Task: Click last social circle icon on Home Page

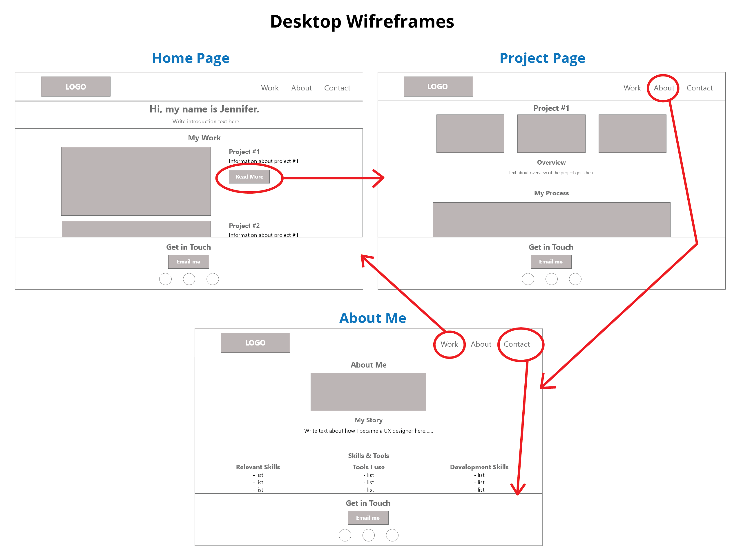Action: pos(213,279)
